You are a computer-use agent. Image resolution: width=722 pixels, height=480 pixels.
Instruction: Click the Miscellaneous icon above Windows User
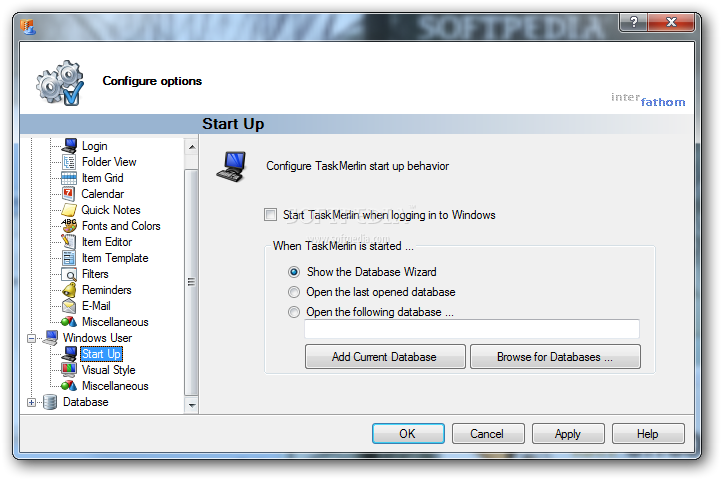pyautogui.click(x=69, y=322)
